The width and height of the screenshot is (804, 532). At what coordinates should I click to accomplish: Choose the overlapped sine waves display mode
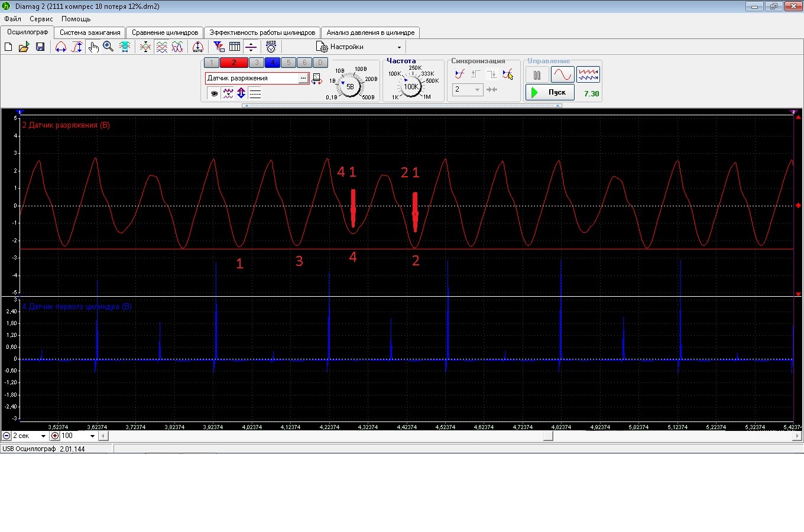coord(177,47)
